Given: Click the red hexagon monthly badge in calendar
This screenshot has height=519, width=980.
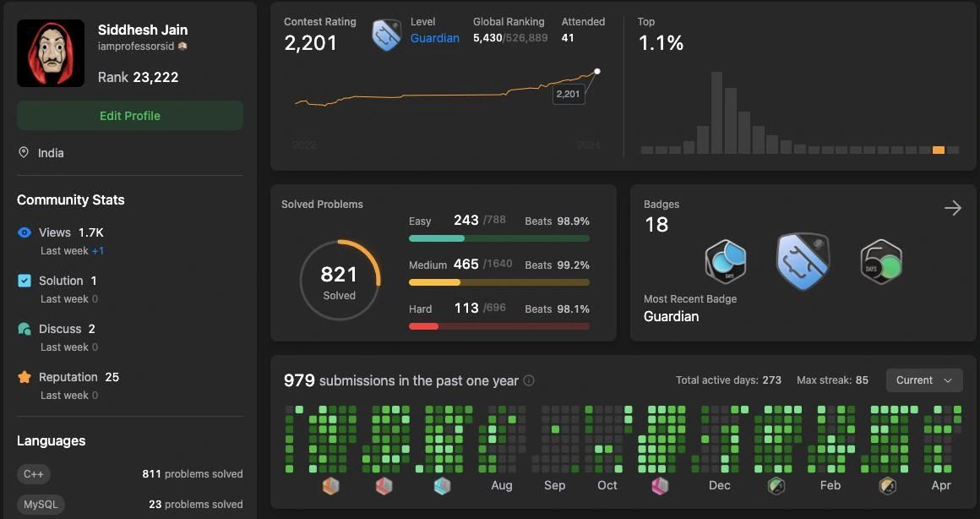Looking at the screenshot, I should click(384, 485).
